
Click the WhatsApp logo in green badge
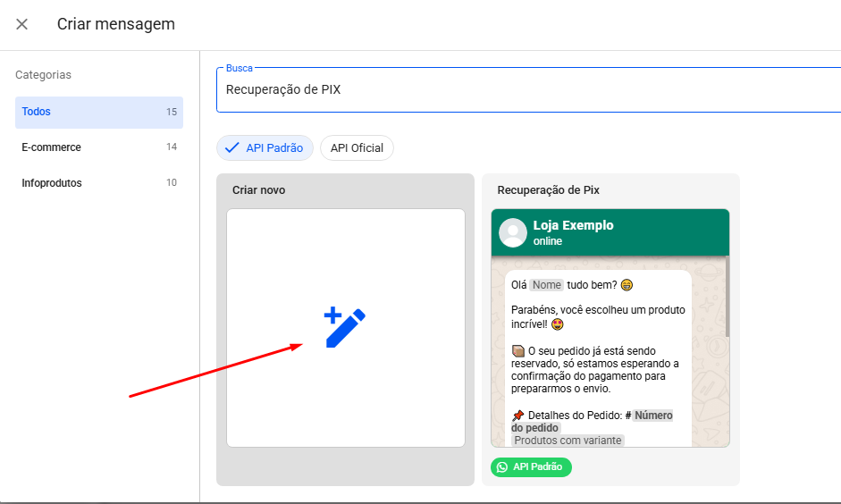[502, 467]
